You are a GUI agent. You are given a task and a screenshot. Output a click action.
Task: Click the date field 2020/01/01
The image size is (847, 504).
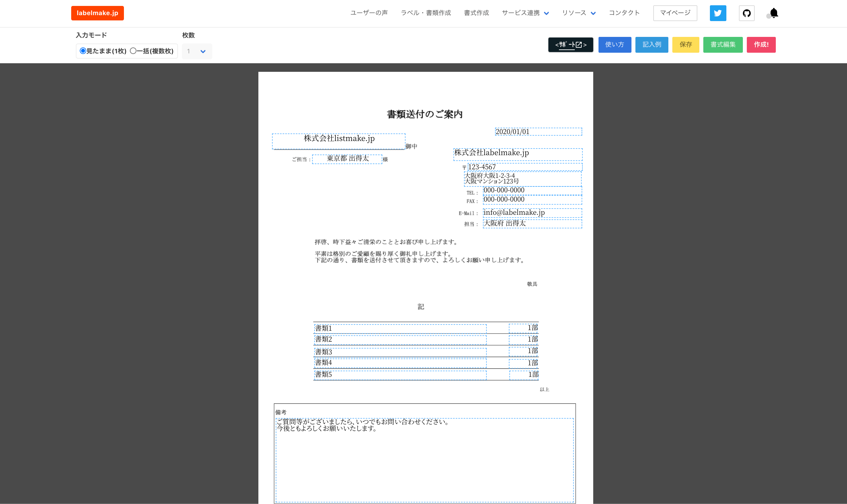538,132
